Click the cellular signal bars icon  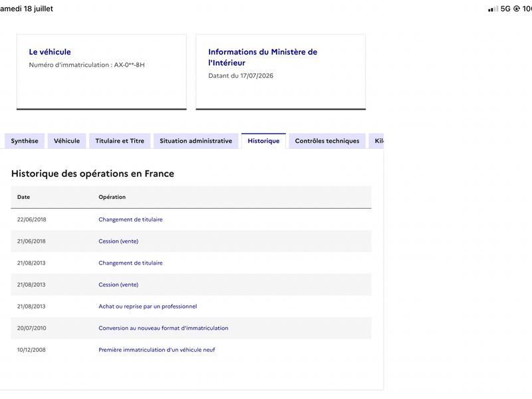493,9
